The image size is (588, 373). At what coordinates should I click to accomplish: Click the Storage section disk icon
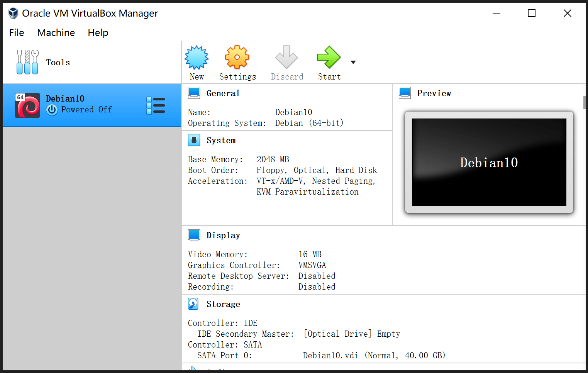193,304
